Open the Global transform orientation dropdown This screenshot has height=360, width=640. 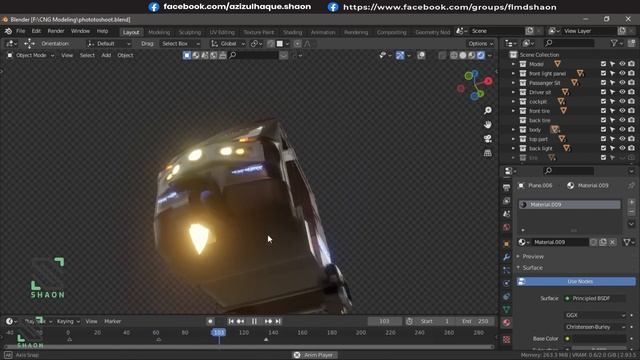[228, 44]
